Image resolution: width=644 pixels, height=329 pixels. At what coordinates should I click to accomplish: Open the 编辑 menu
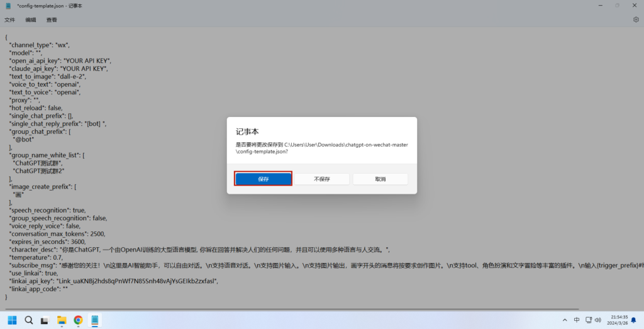tap(31, 20)
